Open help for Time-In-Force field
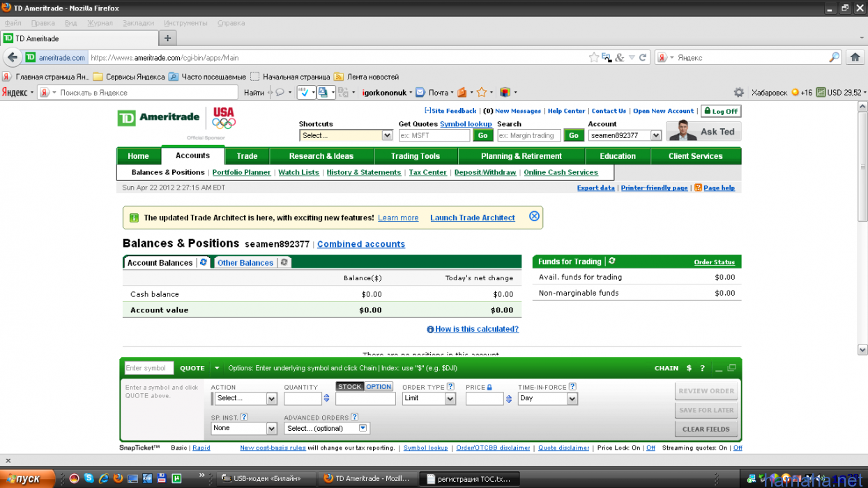 572,386
